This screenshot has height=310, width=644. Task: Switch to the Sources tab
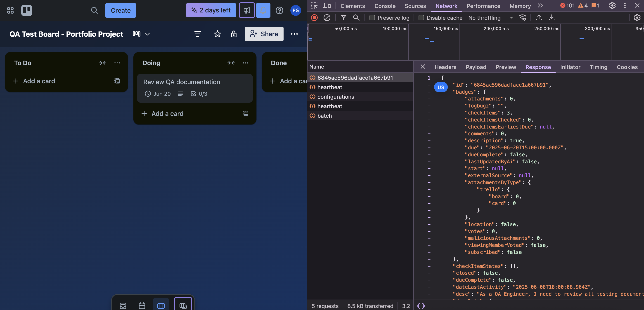click(415, 6)
